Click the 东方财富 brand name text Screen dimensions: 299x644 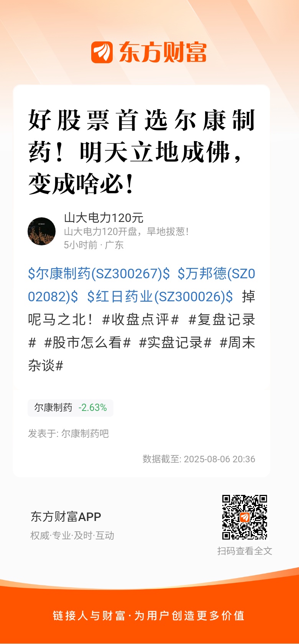pos(163,53)
